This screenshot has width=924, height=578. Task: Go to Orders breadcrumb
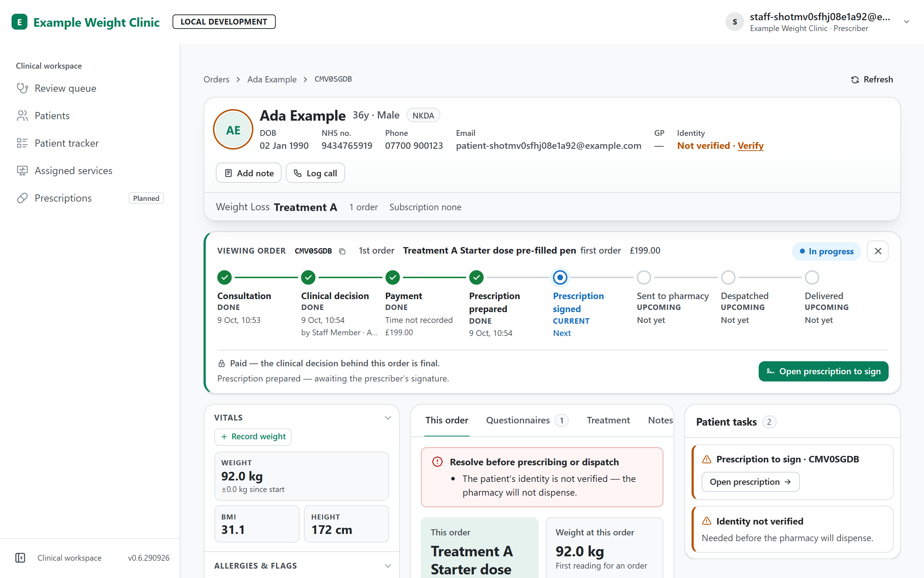click(x=217, y=79)
